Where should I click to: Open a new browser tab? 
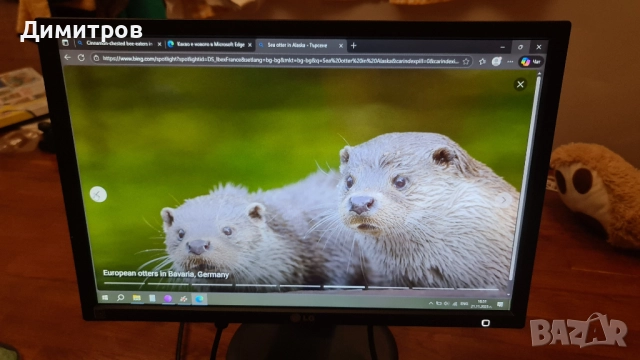tap(353, 46)
